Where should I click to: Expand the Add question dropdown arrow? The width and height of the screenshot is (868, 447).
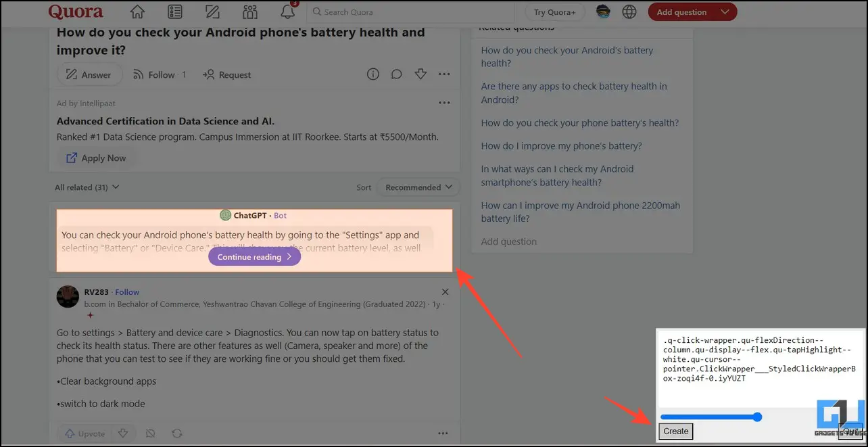[x=725, y=12]
